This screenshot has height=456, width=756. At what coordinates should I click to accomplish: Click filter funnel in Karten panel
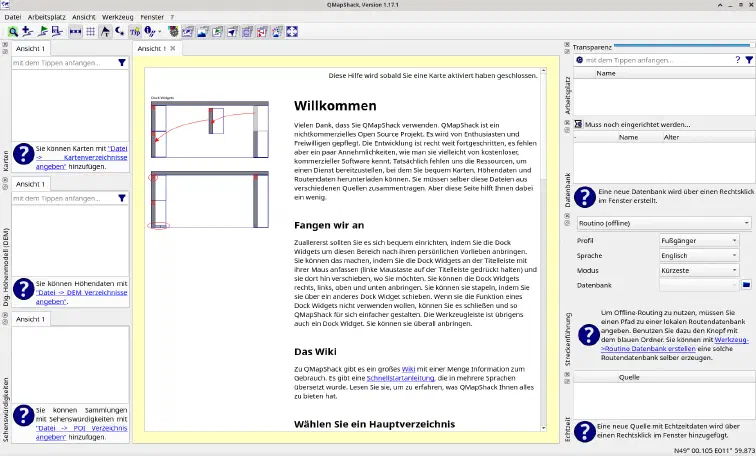point(122,63)
